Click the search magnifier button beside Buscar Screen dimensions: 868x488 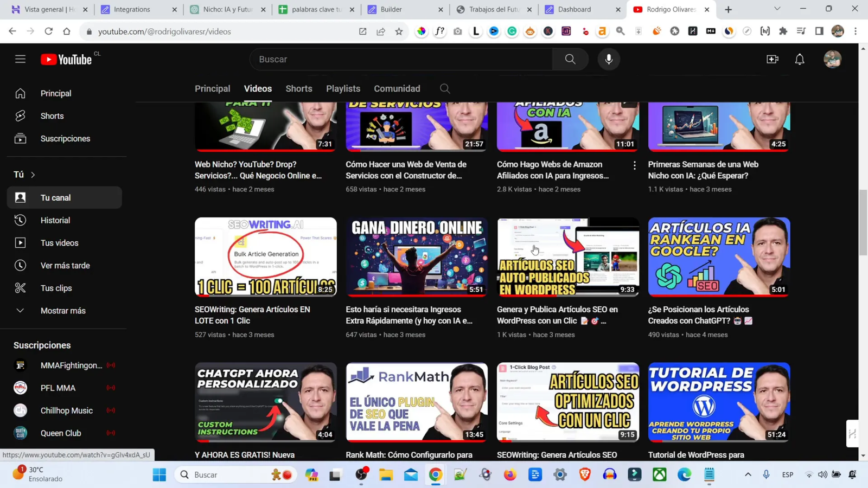click(x=570, y=59)
